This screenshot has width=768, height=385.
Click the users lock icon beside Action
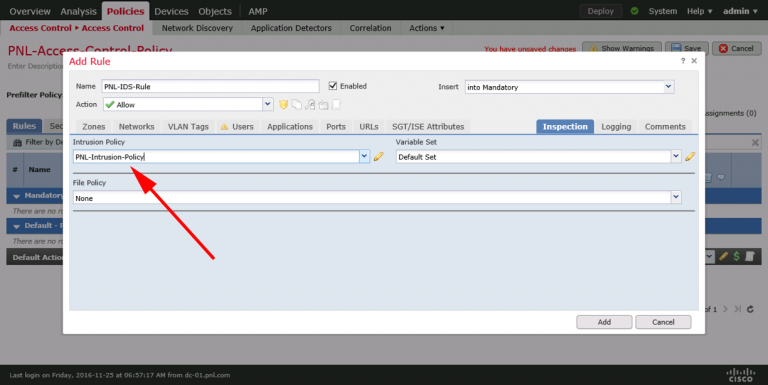[x=310, y=104]
